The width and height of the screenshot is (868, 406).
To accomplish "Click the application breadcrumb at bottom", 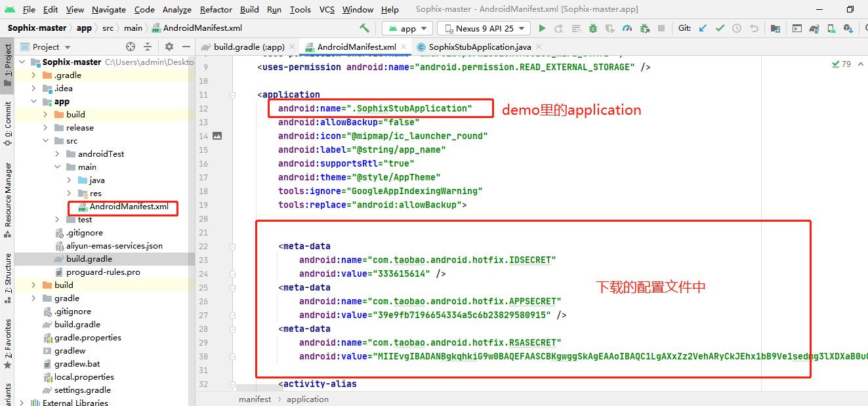I will tap(307, 399).
